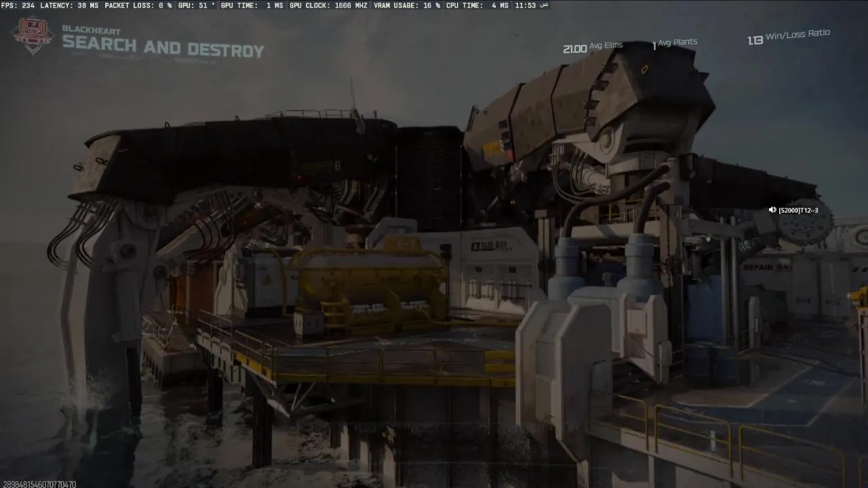Click the build number 2898481546070770470
Image resolution: width=868 pixels, height=488 pixels.
pyautogui.click(x=39, y=484)
